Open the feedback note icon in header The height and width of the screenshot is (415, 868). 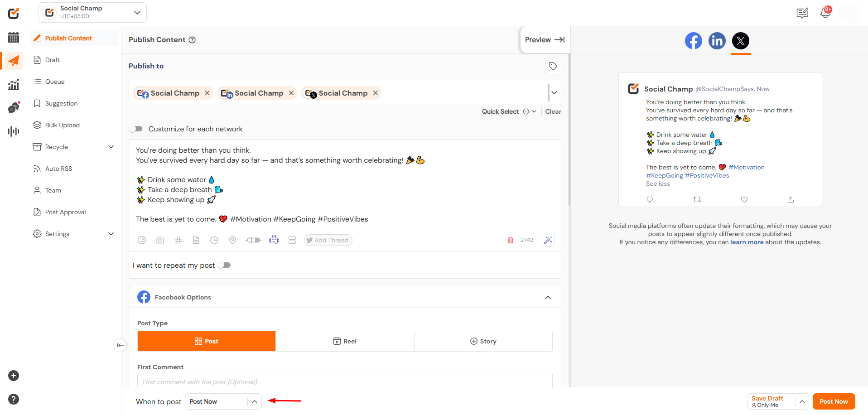pyautogui.click(x=802, y=13)
